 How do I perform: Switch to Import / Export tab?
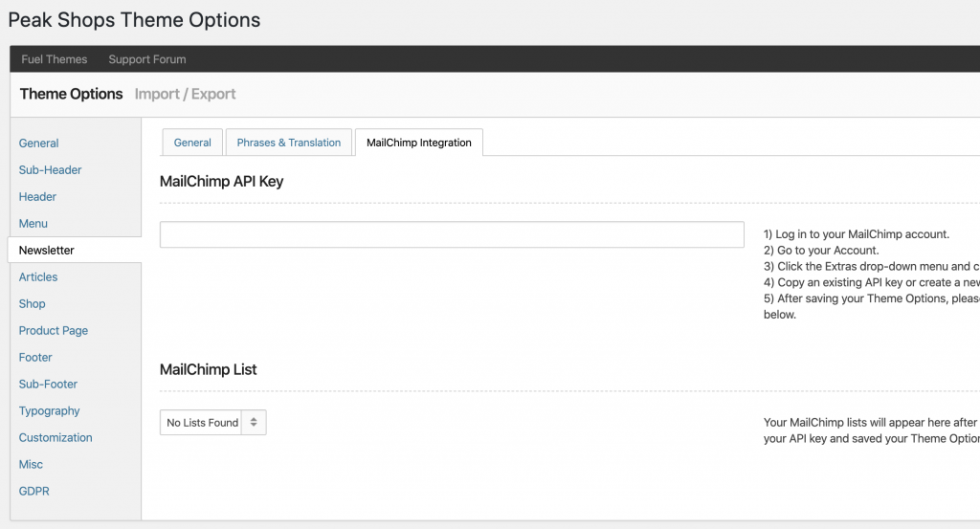(x=185, y=94)
